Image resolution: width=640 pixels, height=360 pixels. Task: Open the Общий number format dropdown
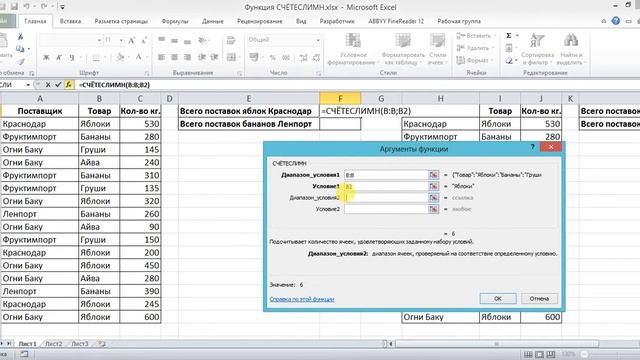(318, 40)
